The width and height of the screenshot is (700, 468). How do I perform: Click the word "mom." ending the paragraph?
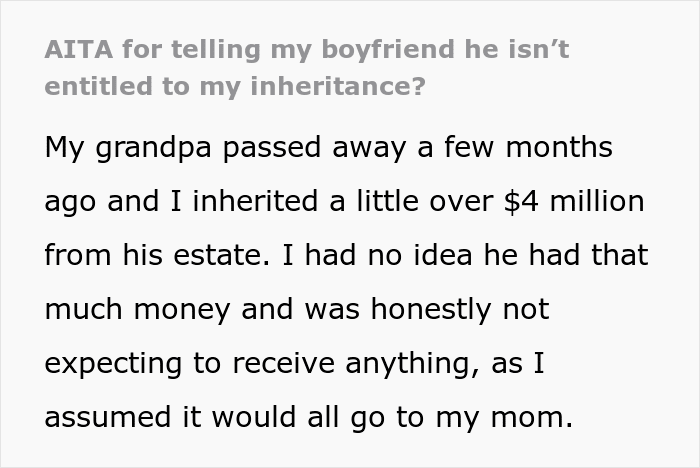pos(531,418)
